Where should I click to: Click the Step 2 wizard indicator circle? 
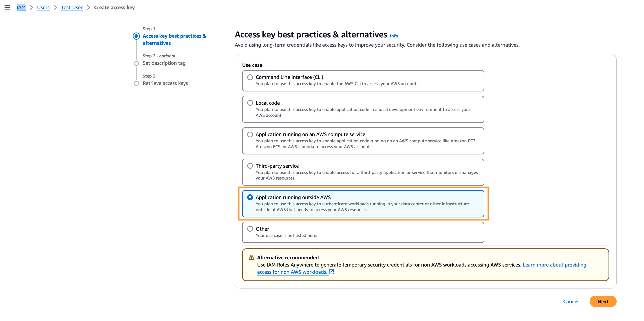[136, 63]
